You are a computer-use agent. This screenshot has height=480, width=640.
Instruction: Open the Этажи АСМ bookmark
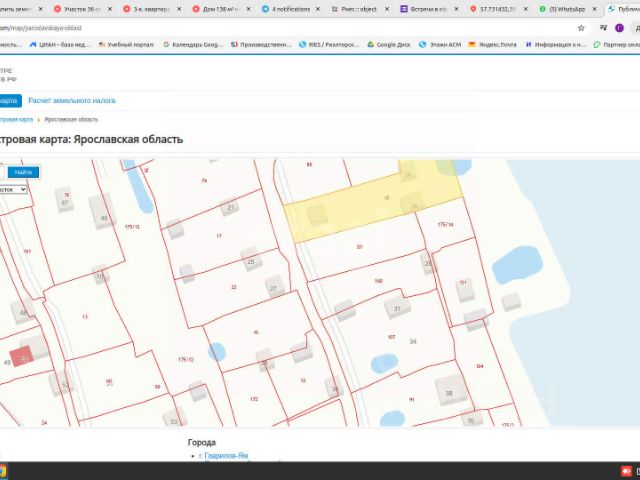coord(440,44)
